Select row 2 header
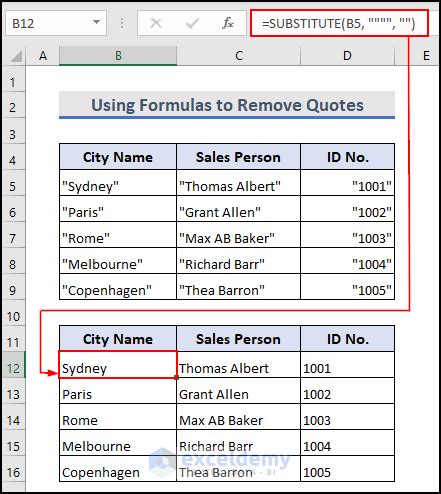Screen dimensions: 441x494 (x=13, y=105)
